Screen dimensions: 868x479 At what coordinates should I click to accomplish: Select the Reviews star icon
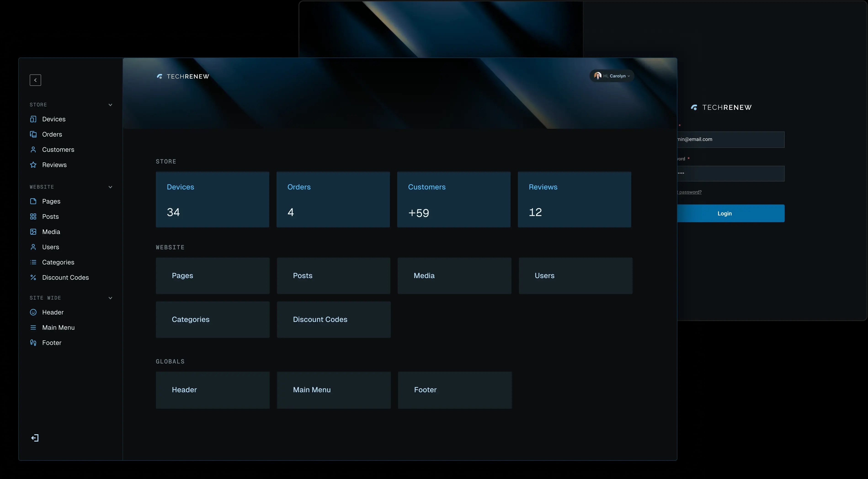34,165
